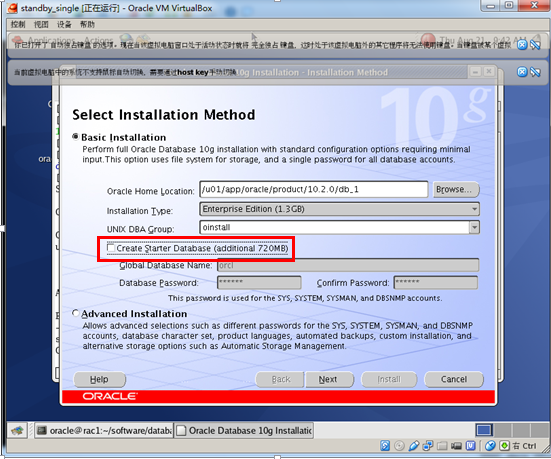Click the mouse integration status icon
Viewport: 551px width, 459px height.
click(x=490, y=446)
